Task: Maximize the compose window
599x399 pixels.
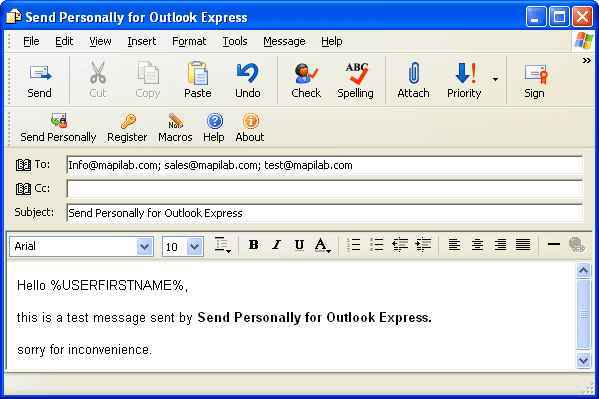Action: pyautogui.click(x=559, y=17)
